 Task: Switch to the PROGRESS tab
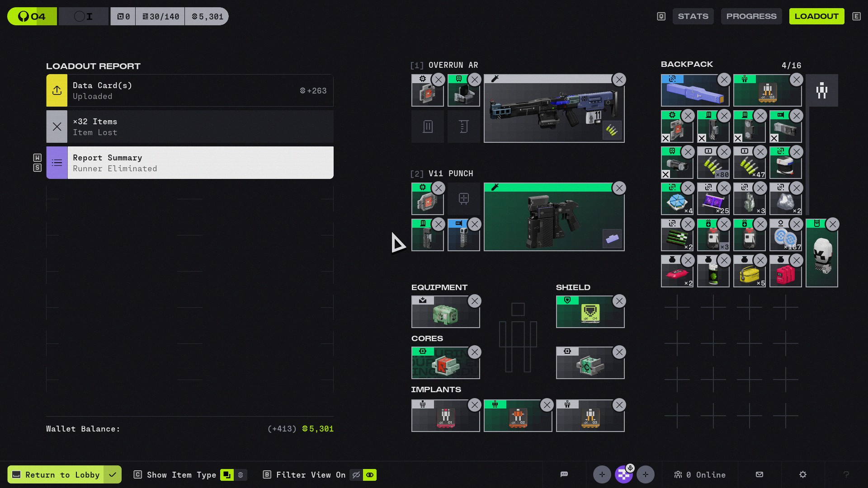751,16
